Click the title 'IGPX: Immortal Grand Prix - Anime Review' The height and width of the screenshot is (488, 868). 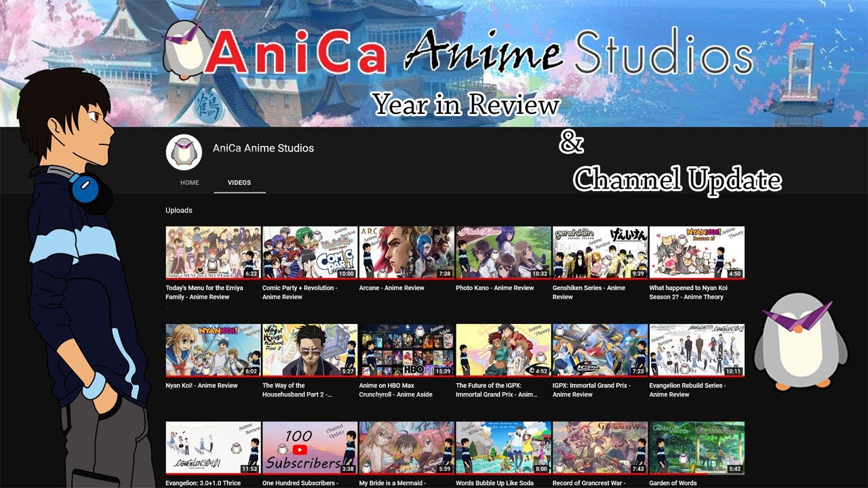coord(591,390)
